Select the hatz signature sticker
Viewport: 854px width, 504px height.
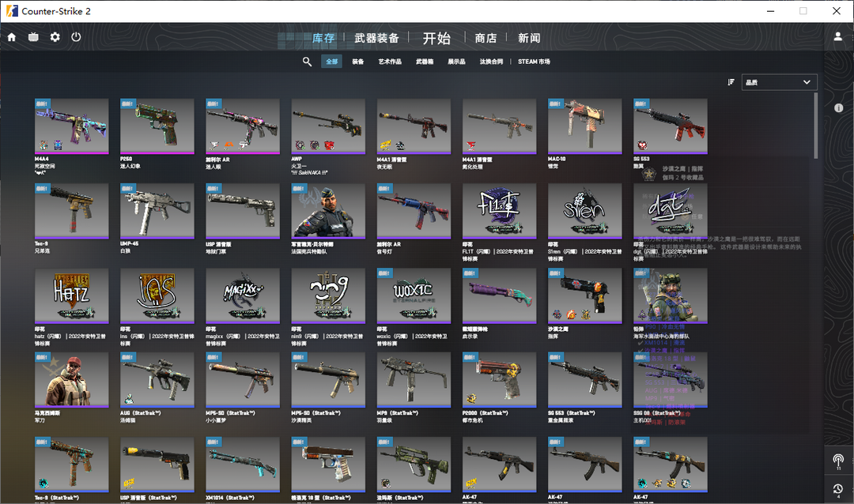(71, 296)
